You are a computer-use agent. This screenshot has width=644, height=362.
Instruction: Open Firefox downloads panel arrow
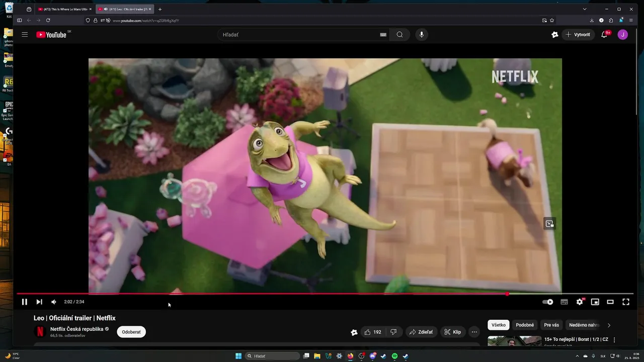[x=592, y=20]
